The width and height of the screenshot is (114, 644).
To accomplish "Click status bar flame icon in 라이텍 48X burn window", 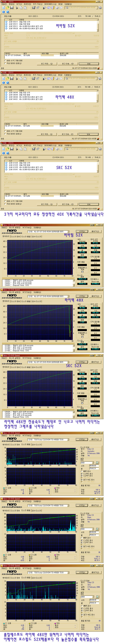I will [99, 139].
